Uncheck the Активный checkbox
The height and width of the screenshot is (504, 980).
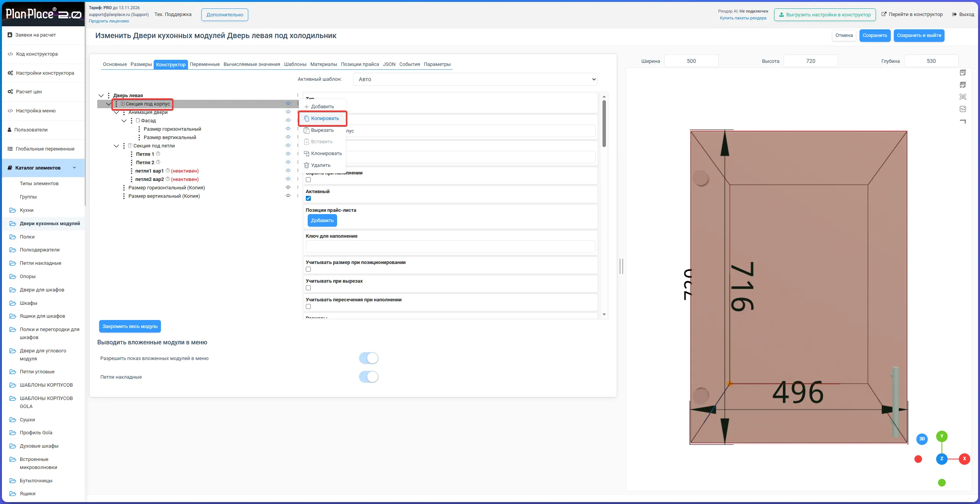(308, 198)
